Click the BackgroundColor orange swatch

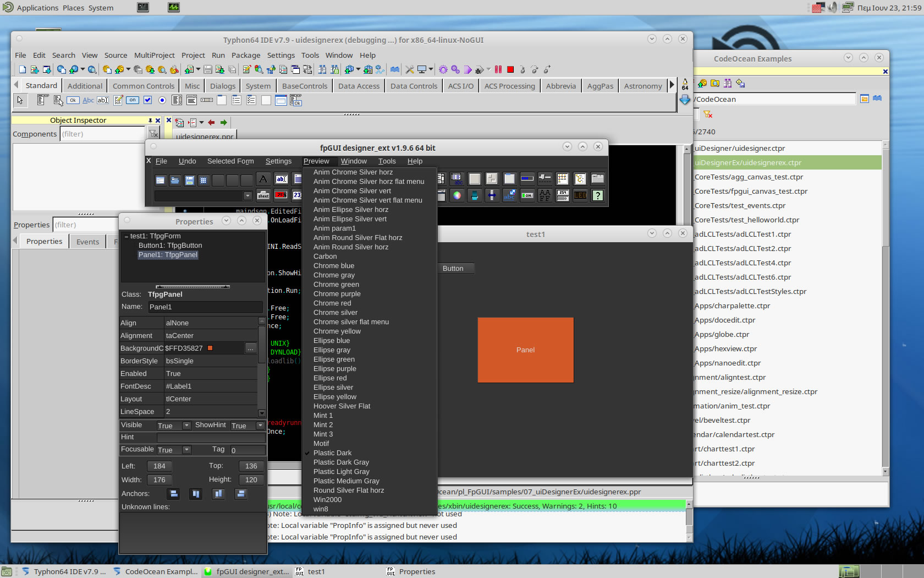coord(210,348)
